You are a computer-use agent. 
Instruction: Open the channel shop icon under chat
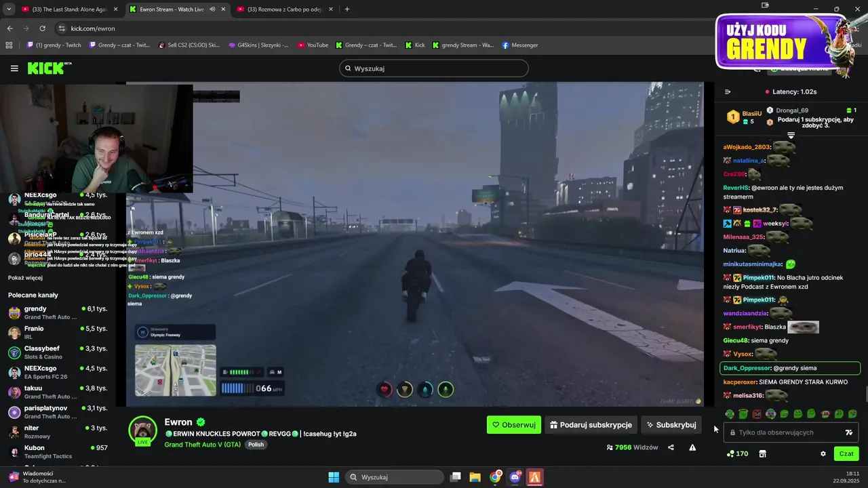762,453
